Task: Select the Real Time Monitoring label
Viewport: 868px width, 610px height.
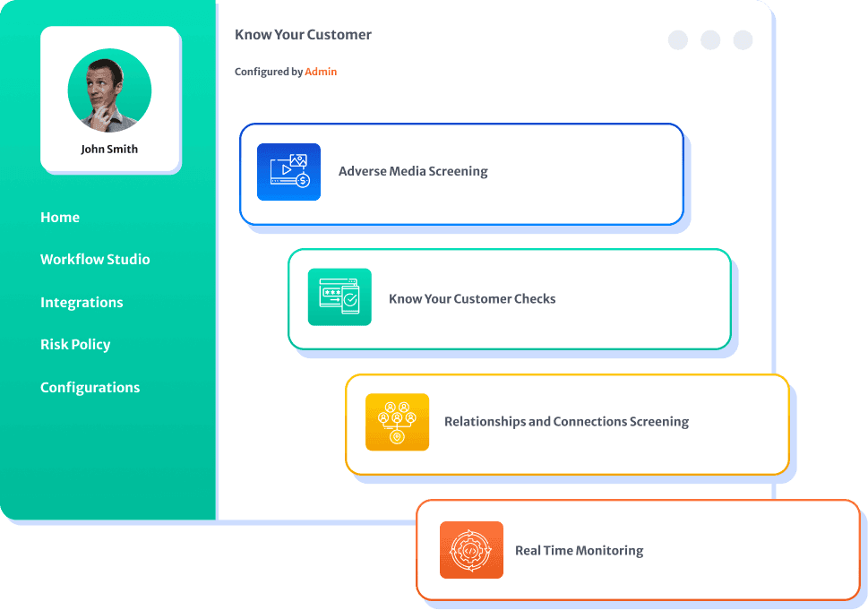Action: [579, 550]
